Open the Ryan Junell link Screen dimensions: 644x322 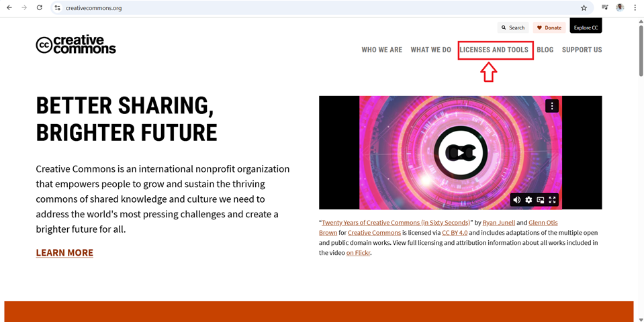pos(498,223)
